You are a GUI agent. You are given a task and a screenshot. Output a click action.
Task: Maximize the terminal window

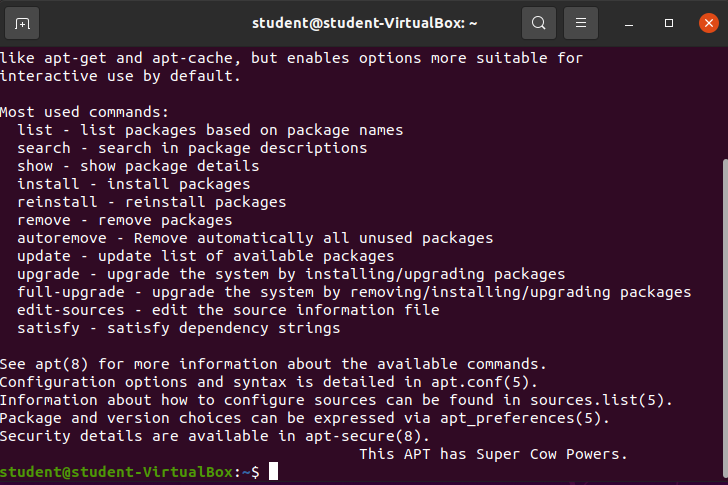click(x=669, y=22)
